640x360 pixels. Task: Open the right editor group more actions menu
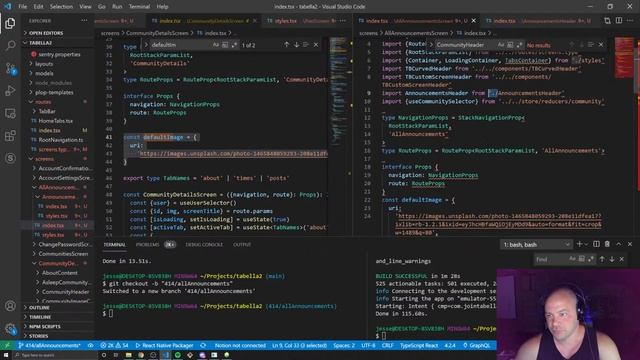pos(630,20)
